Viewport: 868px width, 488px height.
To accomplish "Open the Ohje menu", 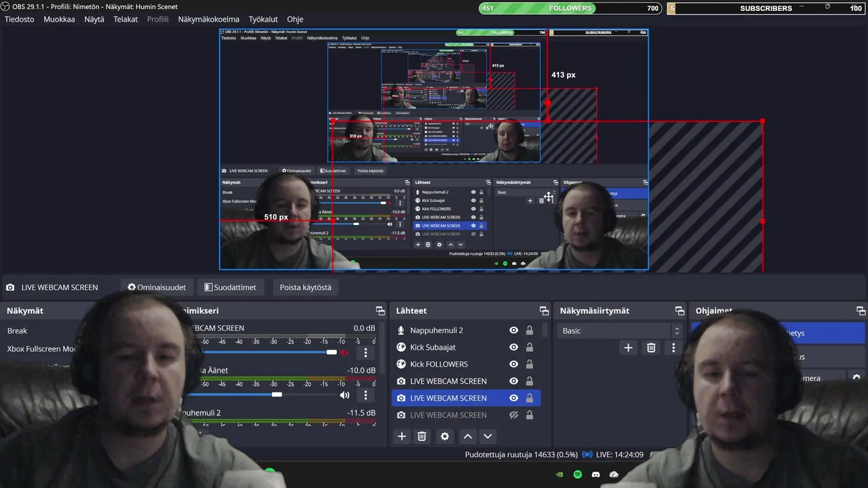I will (x=295, y=19).
